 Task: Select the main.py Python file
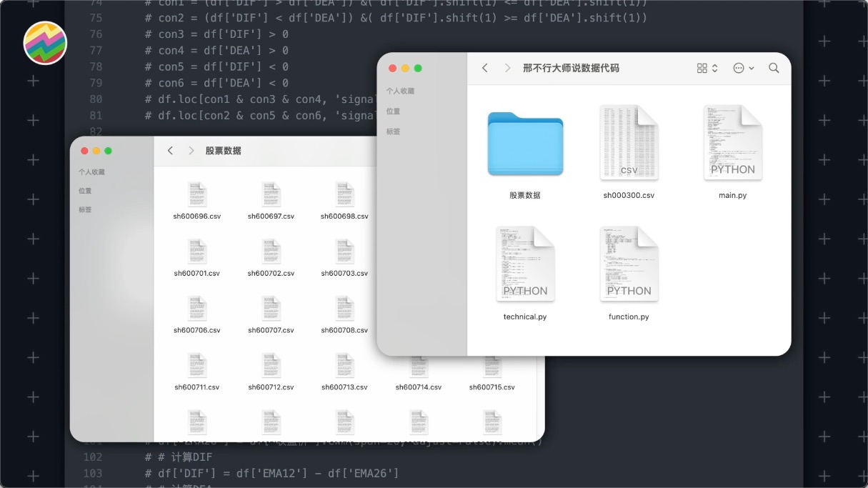pos(732,144)
